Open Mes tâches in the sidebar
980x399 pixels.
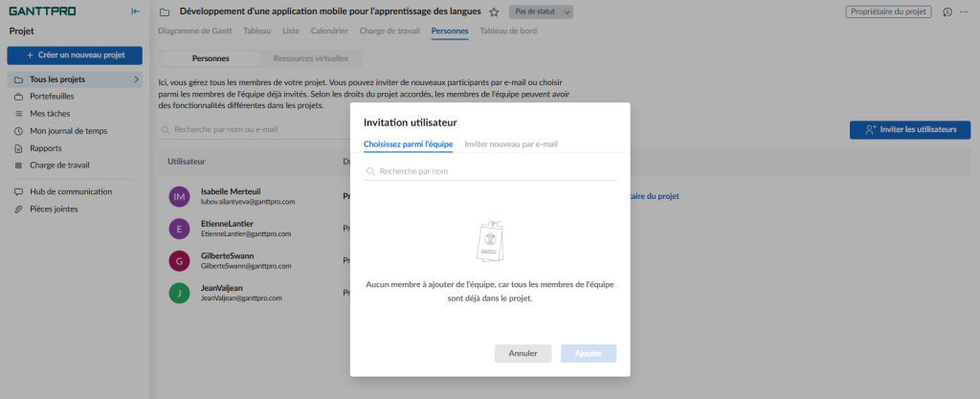pos(50,114)
